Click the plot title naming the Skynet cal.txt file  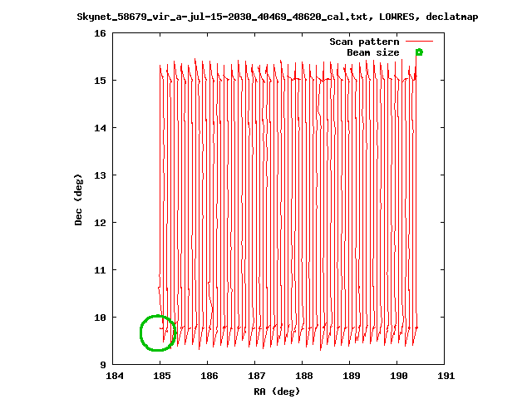coord(278,17)
